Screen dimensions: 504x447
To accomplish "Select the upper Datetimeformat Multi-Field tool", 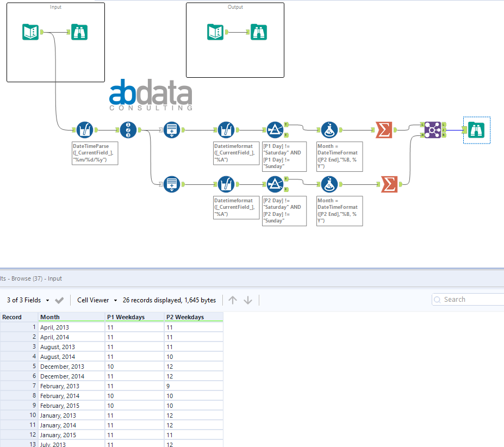I will coord(226,130).
